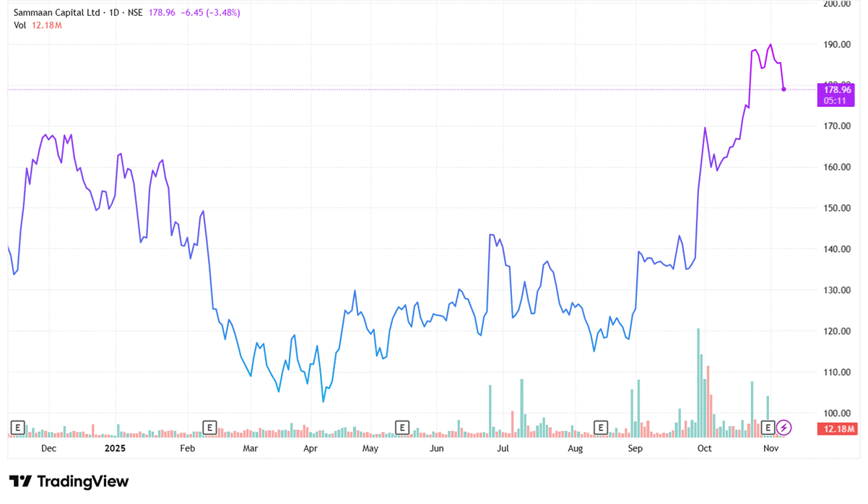The width and height of the screenshot is (868, 504).
Task: Click the Vol indicator label
Action: click(20, 25)
